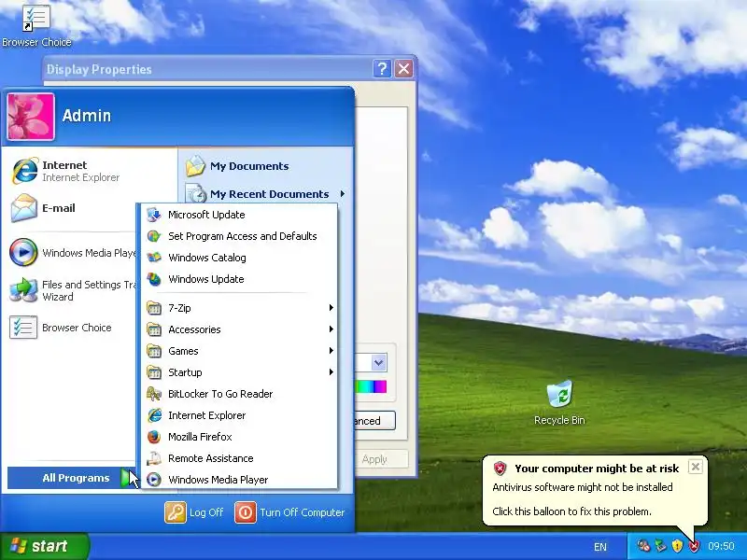This screenshot has height=560, width=747.
Task: Click the leftmost system tray icon
Action: [x=643, y=546]
